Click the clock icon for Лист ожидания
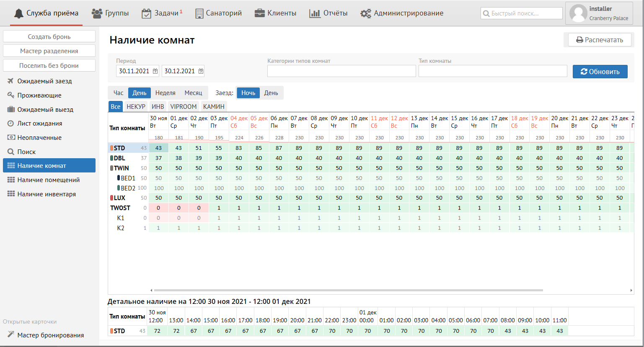The width and height of the screenshot is (644, 347). (x=11, y=123)
